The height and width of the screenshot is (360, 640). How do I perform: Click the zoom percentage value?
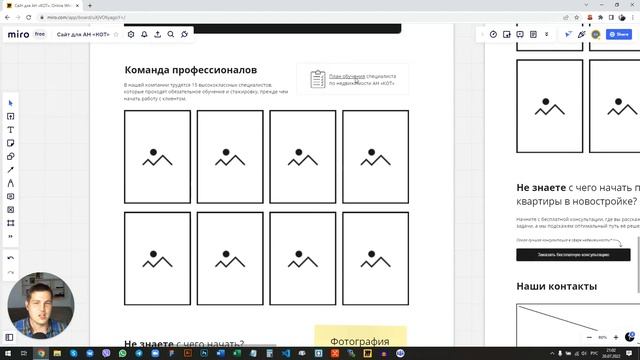pos(602,338)
